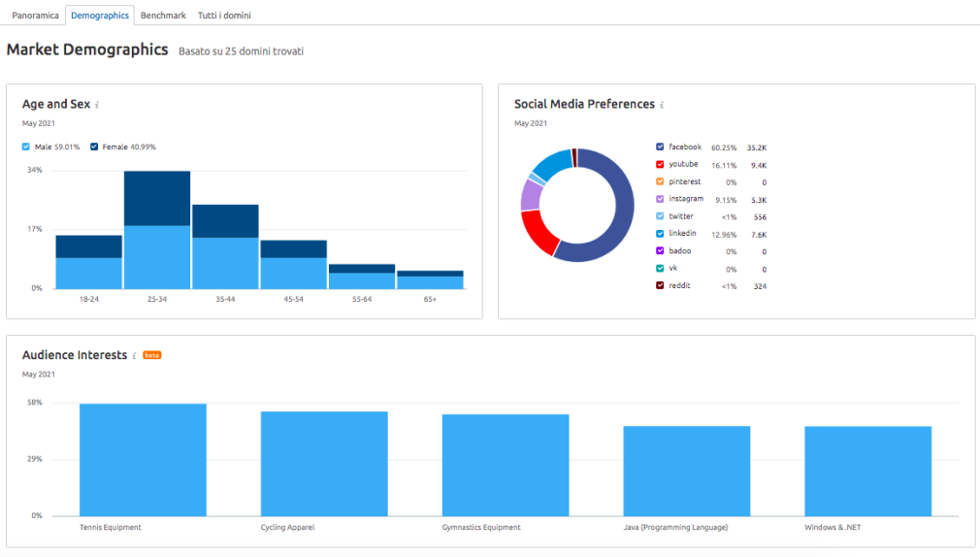Open the Panoramica tab

tap(35, 15)
